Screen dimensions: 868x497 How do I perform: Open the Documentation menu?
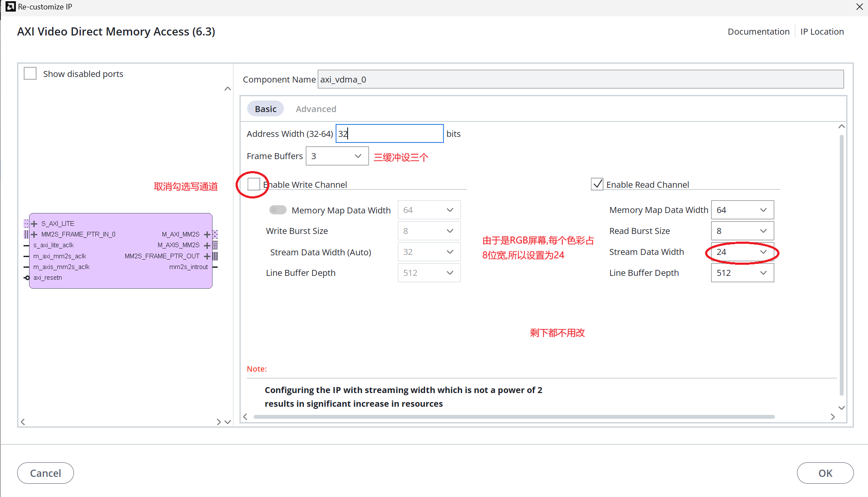pos(759,32)
